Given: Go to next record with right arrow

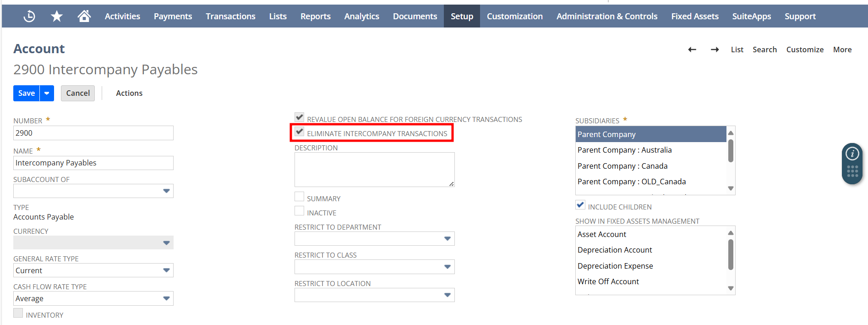Looking at the screenshot, I should 715,50.
